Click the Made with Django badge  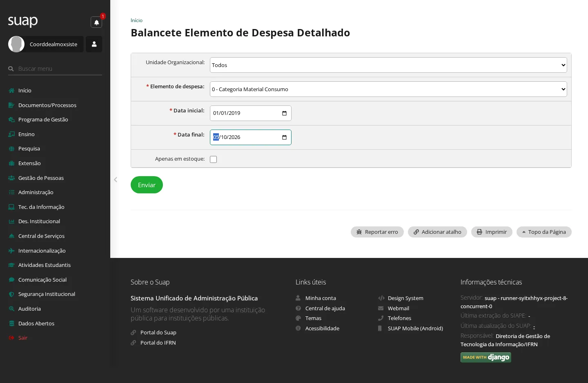[x=486, y=357]
